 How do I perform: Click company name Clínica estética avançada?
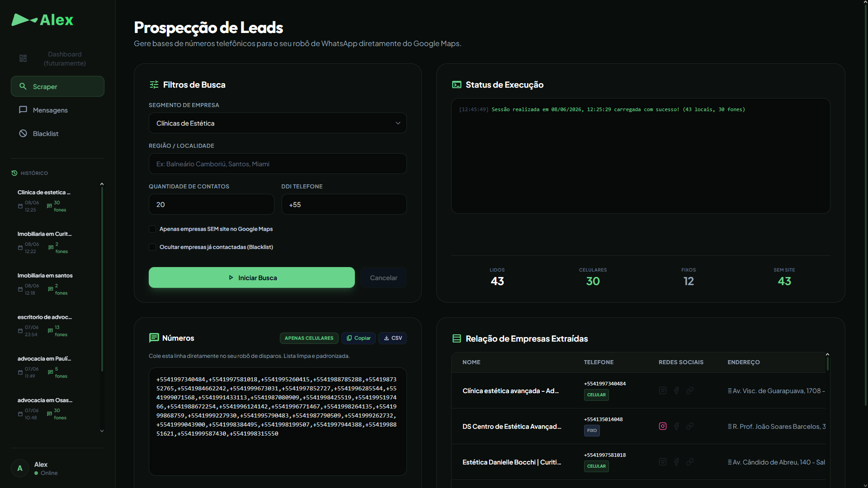coord(510,391)
